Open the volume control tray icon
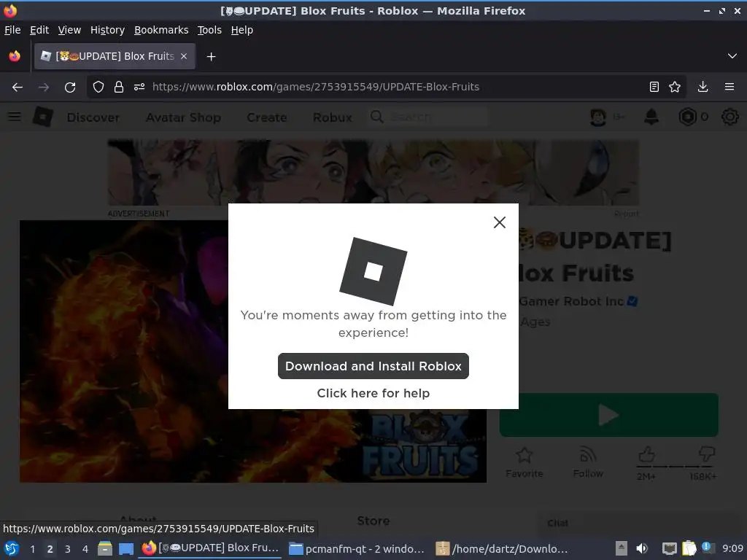 click(642, 548)
